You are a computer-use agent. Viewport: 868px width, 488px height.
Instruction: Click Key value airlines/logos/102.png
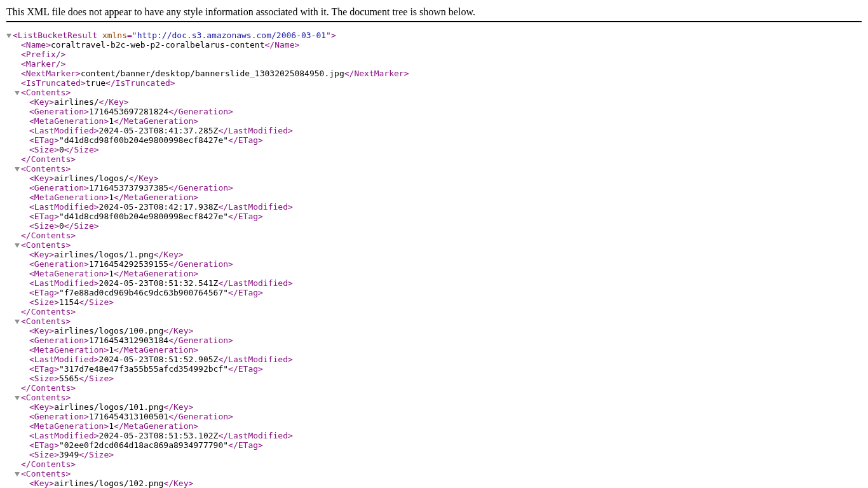click(x=109, y=484)
